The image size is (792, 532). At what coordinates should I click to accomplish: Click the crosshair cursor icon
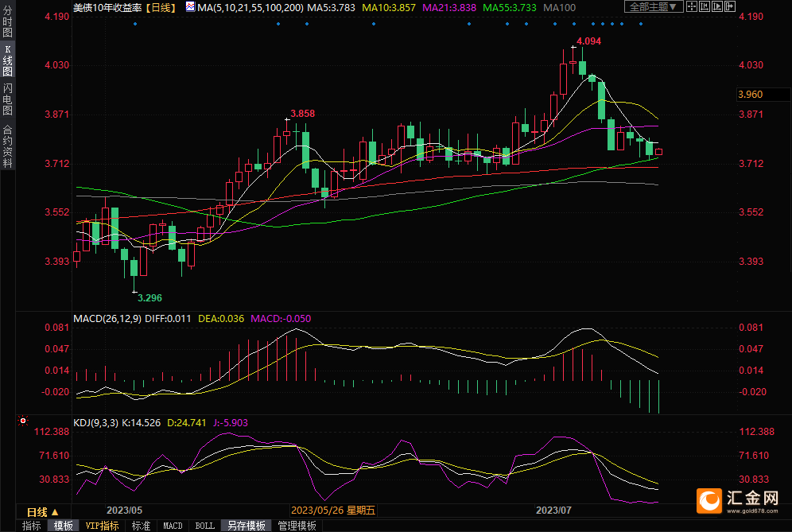pyautogui.click(x=692, y=6)
